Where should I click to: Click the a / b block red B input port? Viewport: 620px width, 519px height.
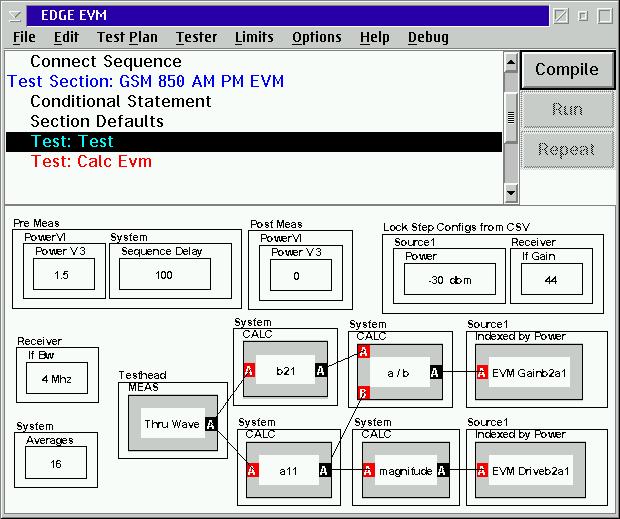coord(364,393)
